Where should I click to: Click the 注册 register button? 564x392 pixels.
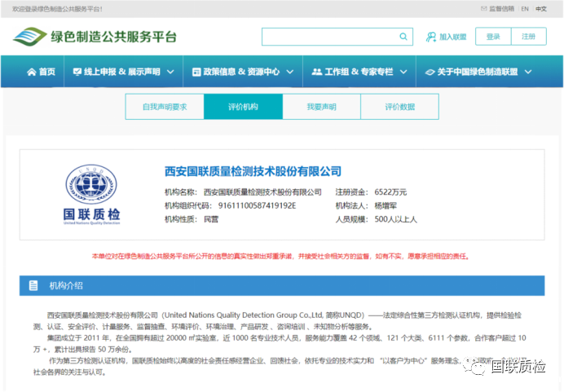(529, 37)
